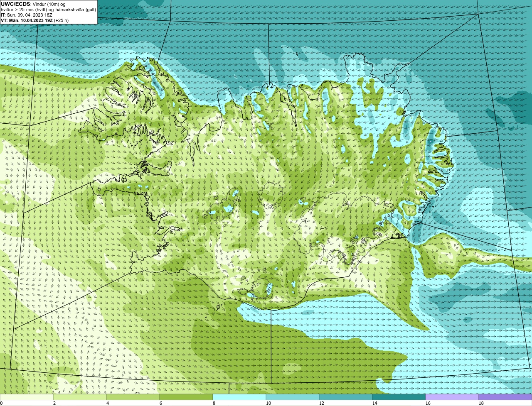Image resolution: width=532 pixels, height=406 pixels.
Task: Click the "10" label on the wind scale
Action: pos(268,403)
